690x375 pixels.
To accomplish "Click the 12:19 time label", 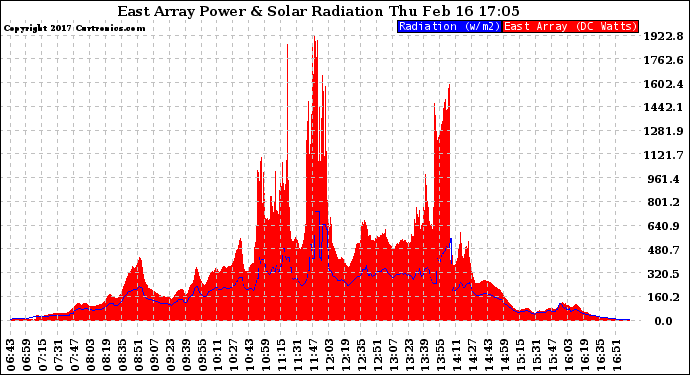I will 345,355.
